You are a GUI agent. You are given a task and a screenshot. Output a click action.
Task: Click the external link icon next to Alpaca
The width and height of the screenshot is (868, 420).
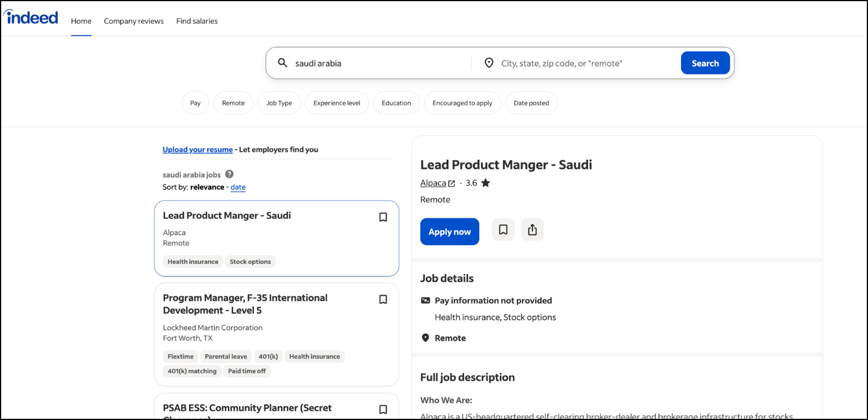pyautogui.click(x=452, y=183)
